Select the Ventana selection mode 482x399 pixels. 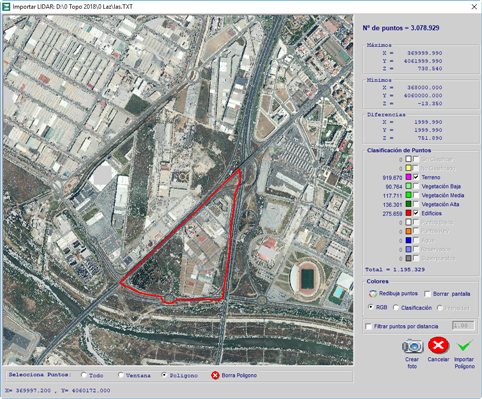[121, 375]
